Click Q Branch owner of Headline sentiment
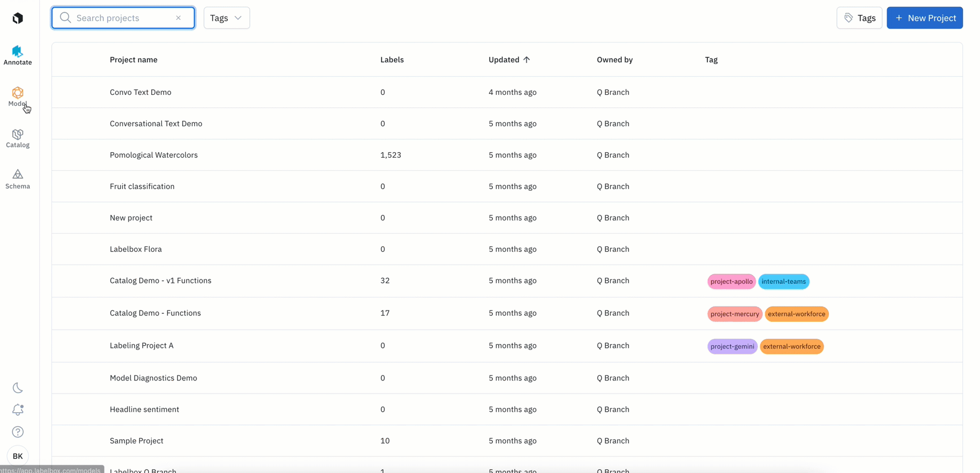980x473 pixels. tap(613, 410)
